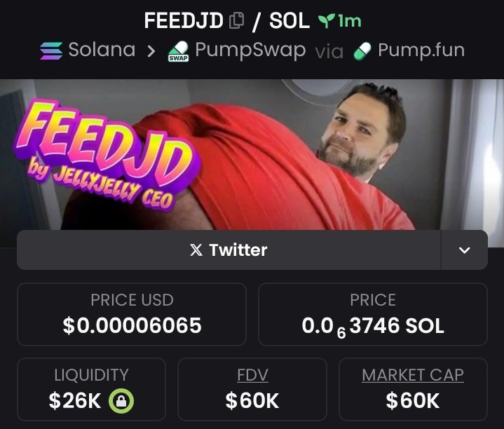Image resolution: width=504 pixels, height=429 pixels.
Task: Click the FEEDJD token name title
Action: coord(184,20)
